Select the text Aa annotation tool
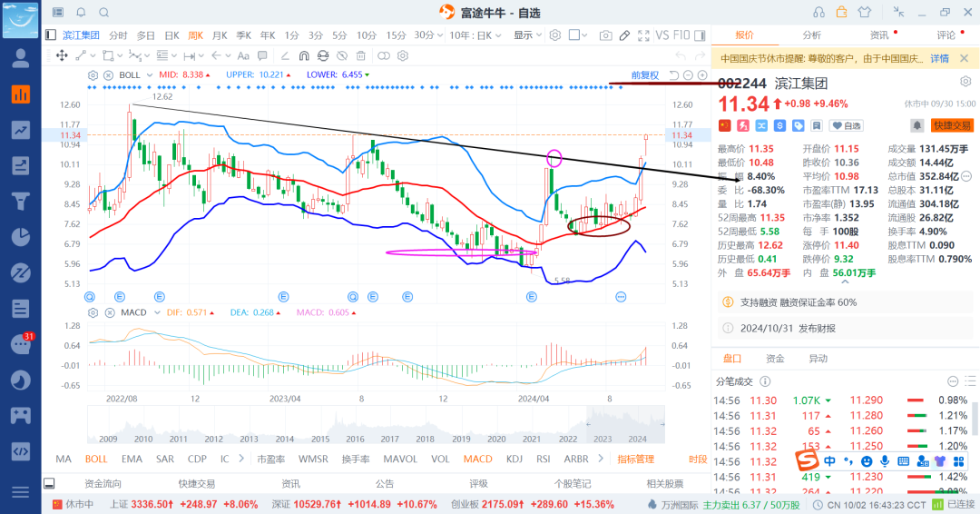980x514 pixels. 243,55
